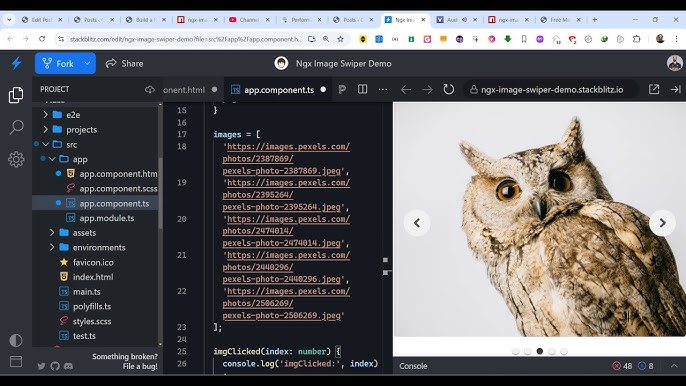The width and height of the screenshot is (686, 386).
Task: Open preview in new window icon
Action: point(654,89)
